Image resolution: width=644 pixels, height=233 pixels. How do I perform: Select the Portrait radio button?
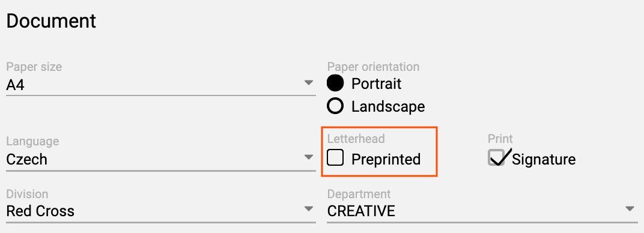pos(335,83)
